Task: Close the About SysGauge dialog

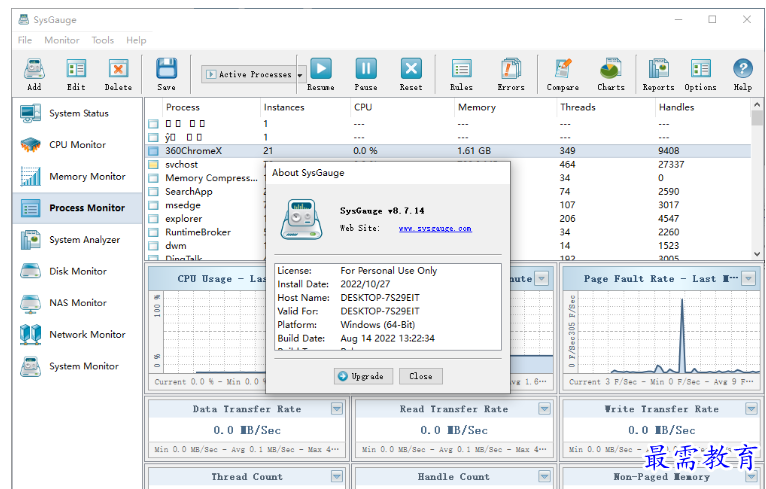Action: (421, 376)
